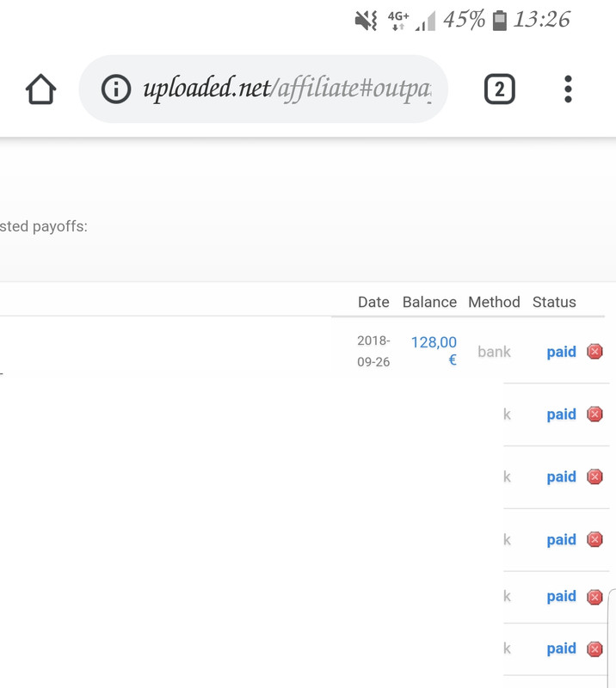616x688 pixels.
Task: Click the red cancel icon in first payoff row
Action: coord(594,352)
